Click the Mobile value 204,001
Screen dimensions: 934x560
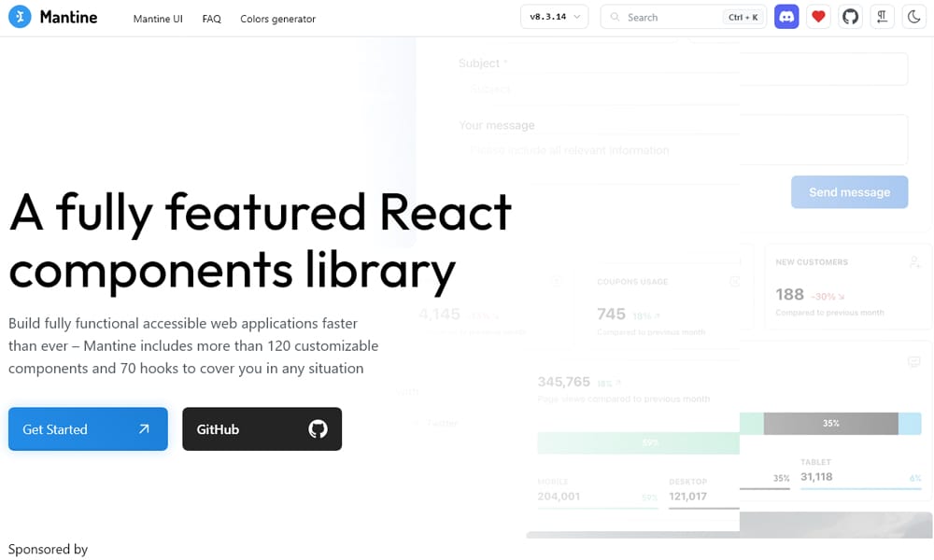(559, 497)
